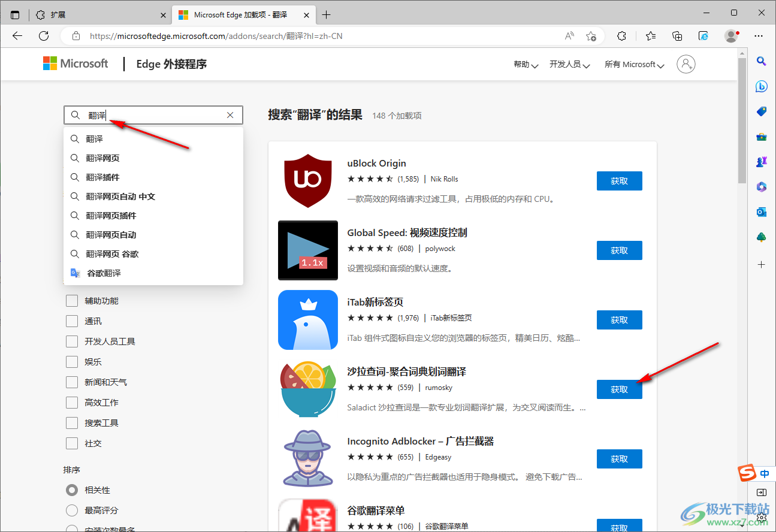Open Bing chat in sidebar
The width and height of the screenshot is (776, 532).
[762, 86]
